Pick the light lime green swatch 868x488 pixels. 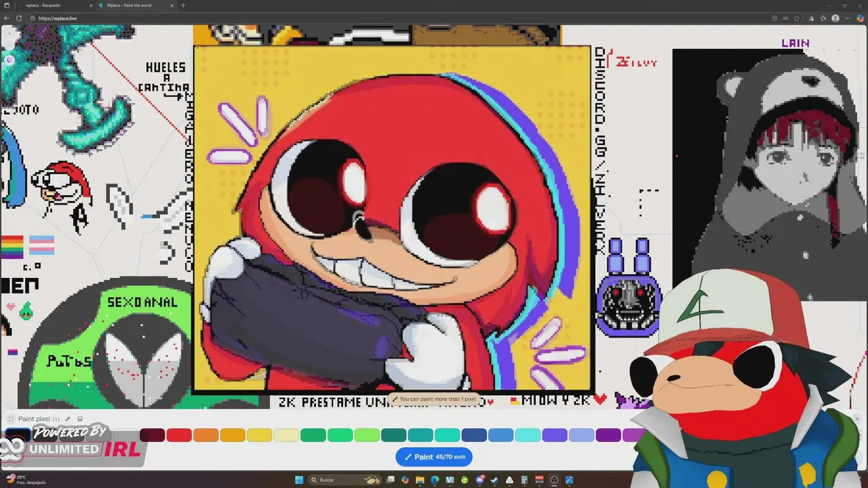(367, 435)
